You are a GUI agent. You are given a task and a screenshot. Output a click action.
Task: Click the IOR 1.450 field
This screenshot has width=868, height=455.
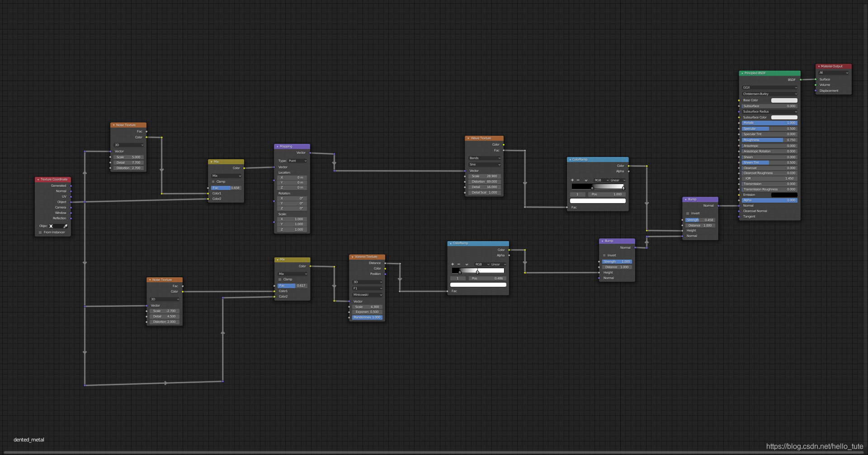[769, 179]
